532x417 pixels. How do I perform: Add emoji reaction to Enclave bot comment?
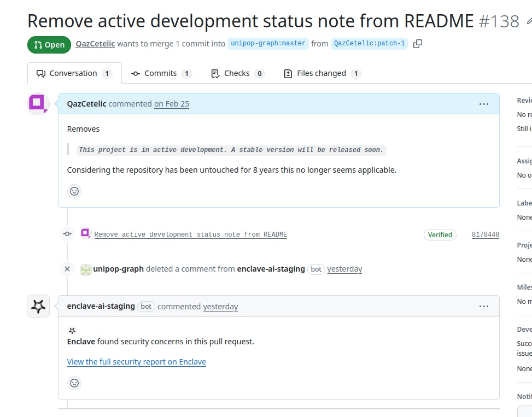(74, 383)
